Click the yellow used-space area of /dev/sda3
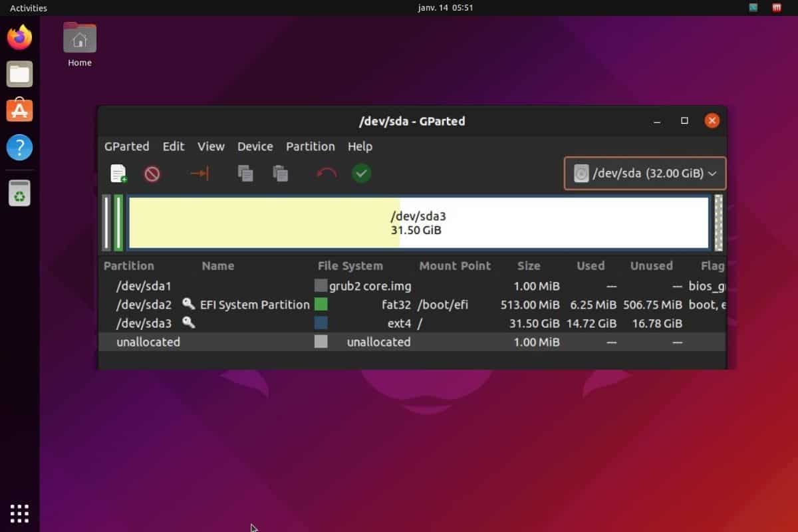Image resolution: width=798 pixels, height=532 pixels. (266, 223)
